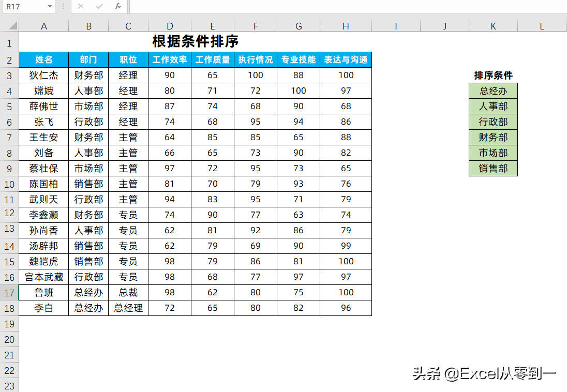The height and width of the screenshot is (392, 567).
Task: Click the Insert Function fx icon
Action: tap(117, 6)
